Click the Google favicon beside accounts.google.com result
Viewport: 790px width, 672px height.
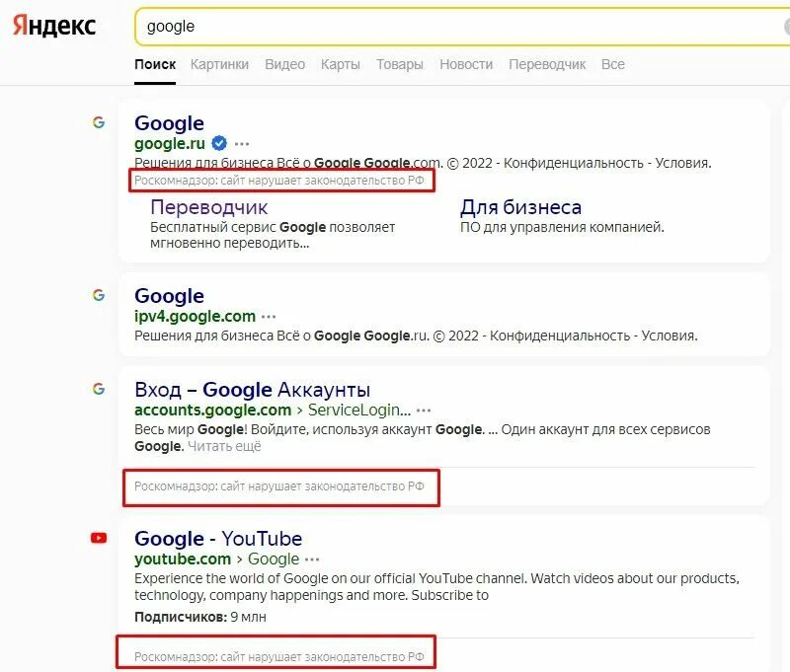point(99,389)
